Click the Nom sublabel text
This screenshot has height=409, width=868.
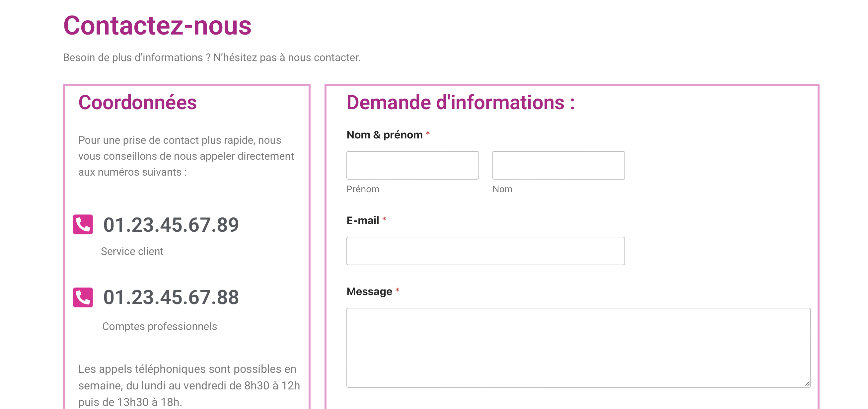pyautogui.click(x=502, y=189)
